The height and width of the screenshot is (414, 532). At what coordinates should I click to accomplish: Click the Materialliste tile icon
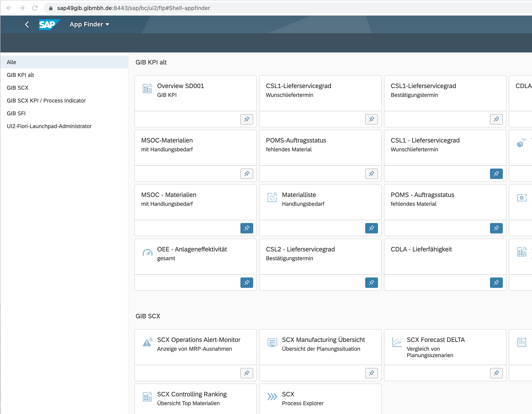272,197
